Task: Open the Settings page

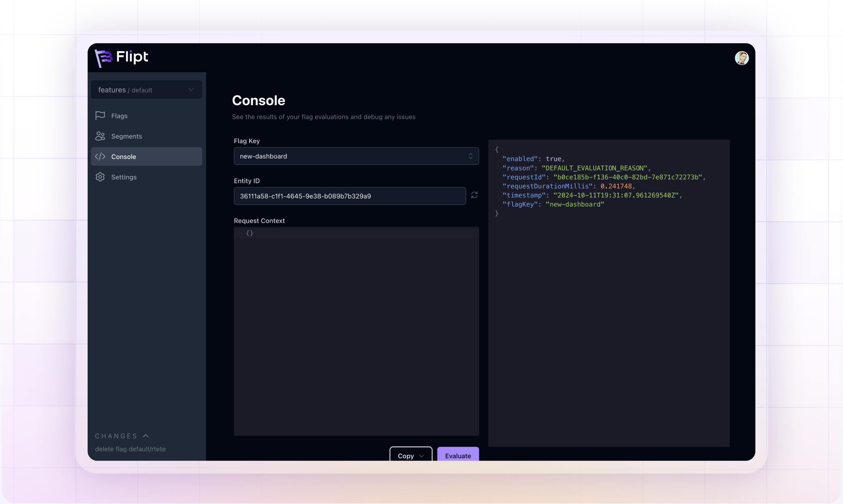Action: point(124,177)
